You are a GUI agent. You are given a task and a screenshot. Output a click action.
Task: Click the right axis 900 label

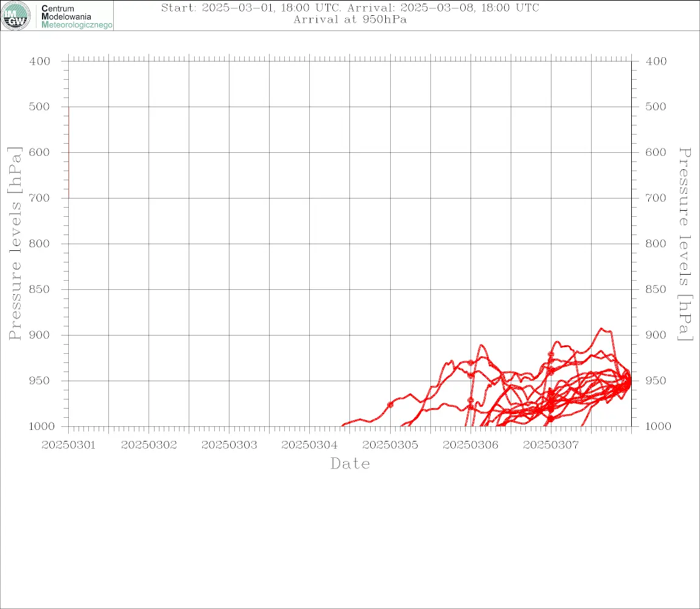click(x=656, y=335)
